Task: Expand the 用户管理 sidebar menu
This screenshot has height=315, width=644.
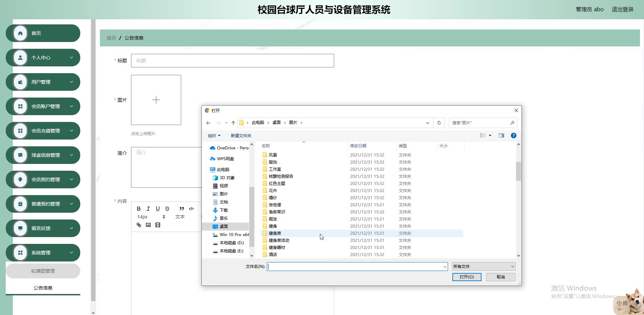Action: tap(43, 82)
